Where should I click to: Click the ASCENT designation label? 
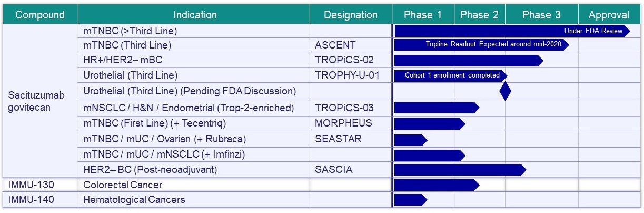[x=335, y=45]
